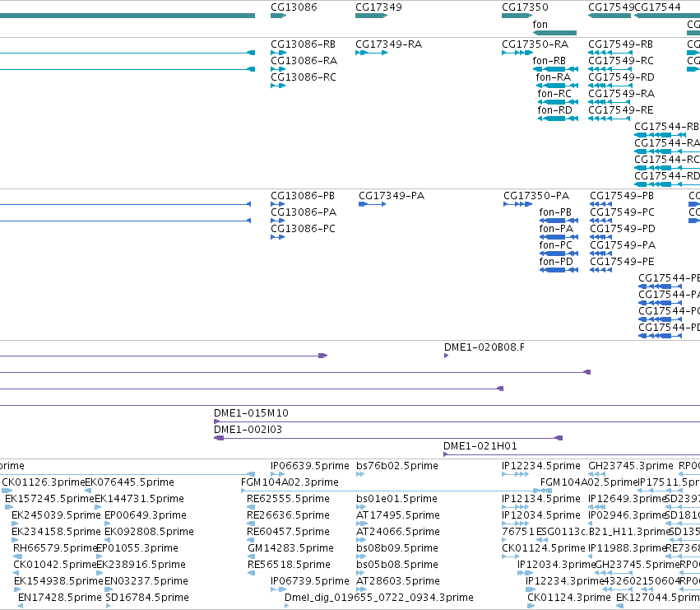Click transcript CG17544-RB

point(666,127)
